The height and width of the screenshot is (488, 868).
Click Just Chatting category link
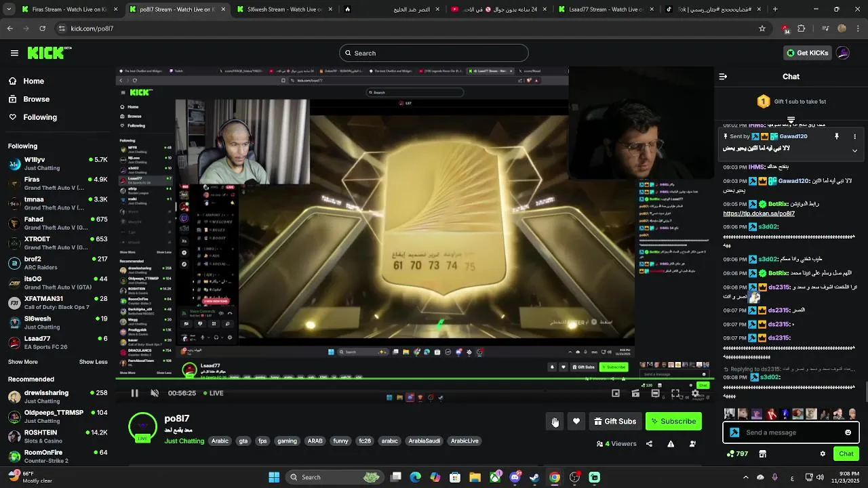[184, 441]
